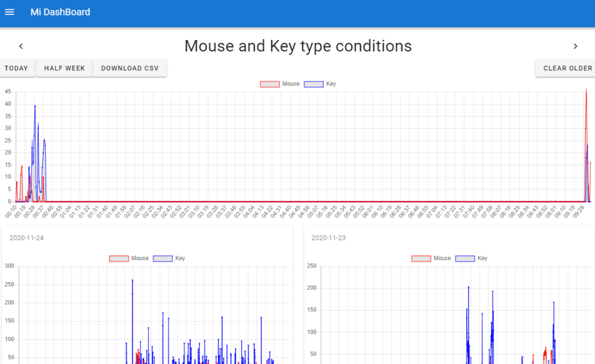Click the red Mouse spike at chart's right end

tap(586, 91)
